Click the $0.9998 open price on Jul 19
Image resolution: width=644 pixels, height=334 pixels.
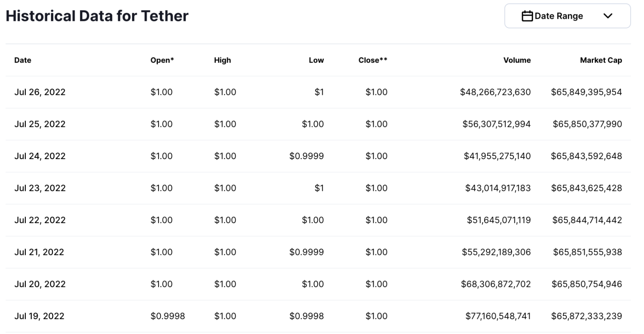168,316
